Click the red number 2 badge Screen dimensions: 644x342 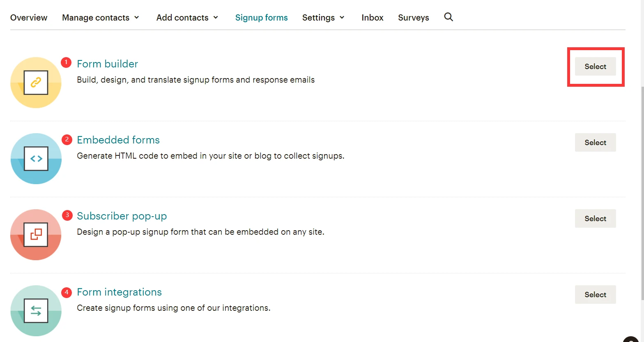(x=67, y=140)
